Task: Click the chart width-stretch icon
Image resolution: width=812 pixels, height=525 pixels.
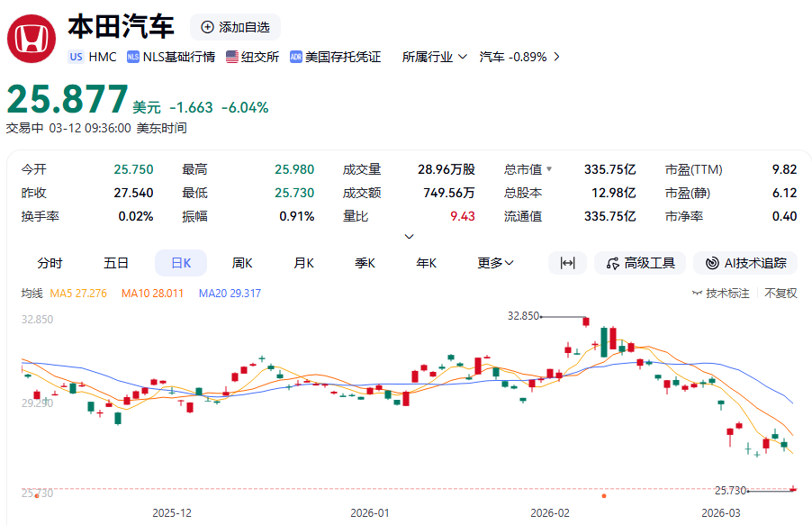Action: tap(567, 263)
